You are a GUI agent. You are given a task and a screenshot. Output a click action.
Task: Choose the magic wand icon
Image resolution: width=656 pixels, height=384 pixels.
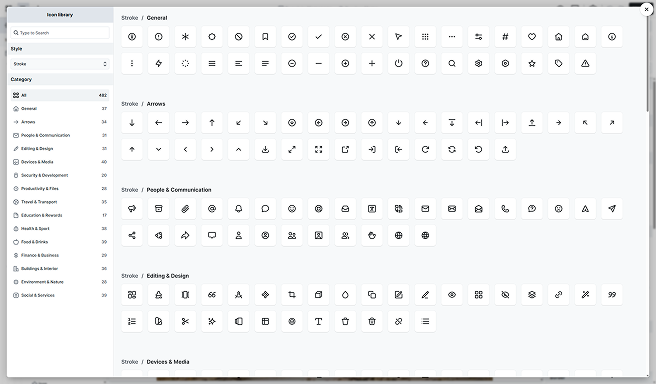585,295
